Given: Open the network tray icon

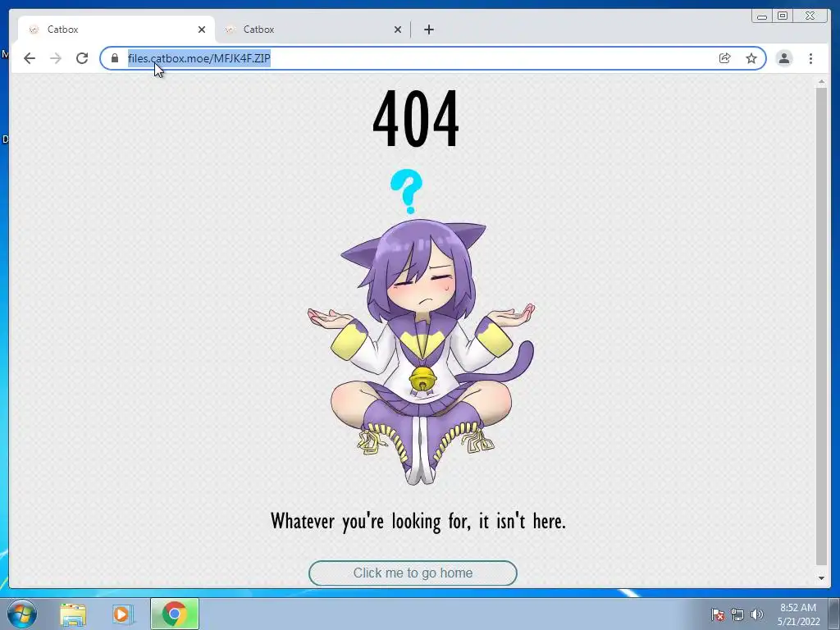Looking at the screenshot, I should click(737, 614).
